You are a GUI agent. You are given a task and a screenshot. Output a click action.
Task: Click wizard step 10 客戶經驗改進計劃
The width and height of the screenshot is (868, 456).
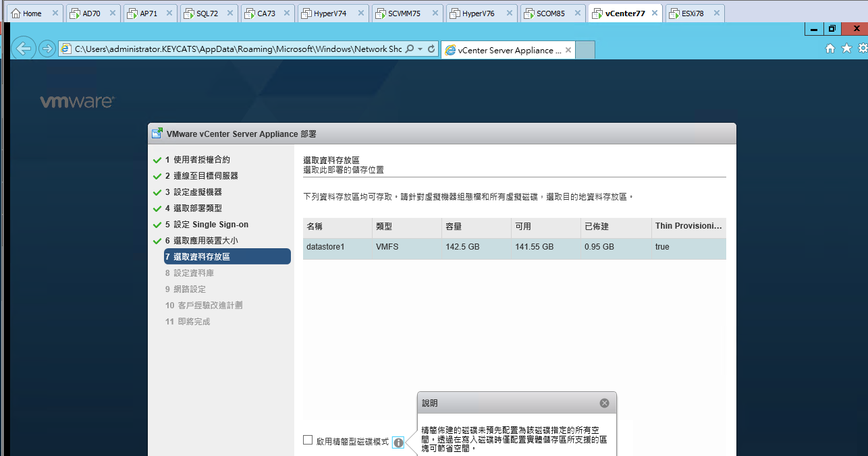point(203,306)
